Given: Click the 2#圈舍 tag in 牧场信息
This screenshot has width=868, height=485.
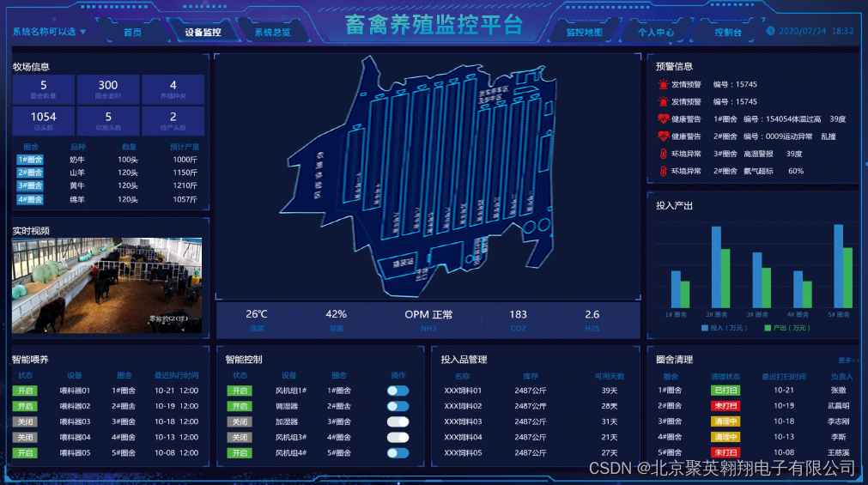Looking at the screenshot, I should (30, 173).
